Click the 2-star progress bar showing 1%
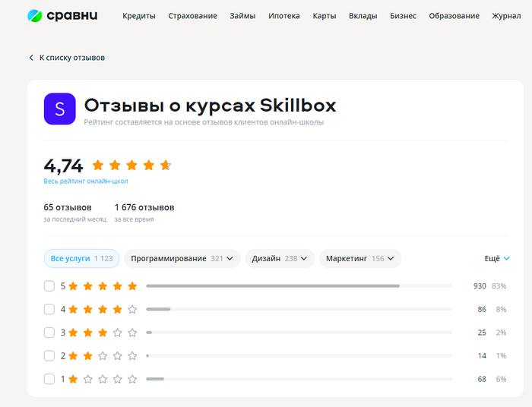This screenshot has width=532, height=407. [299, 356]
